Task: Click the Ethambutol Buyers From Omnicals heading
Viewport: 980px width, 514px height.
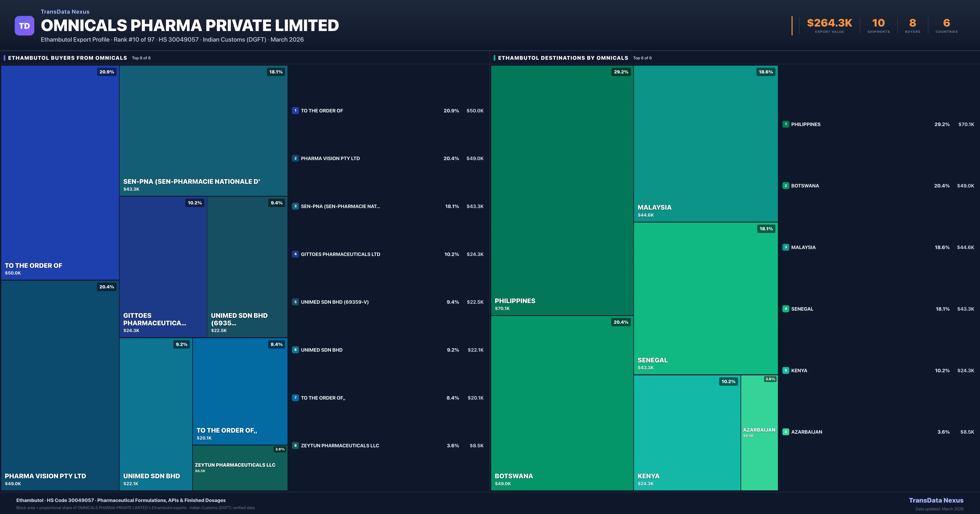Action: [x=67, y=58]
